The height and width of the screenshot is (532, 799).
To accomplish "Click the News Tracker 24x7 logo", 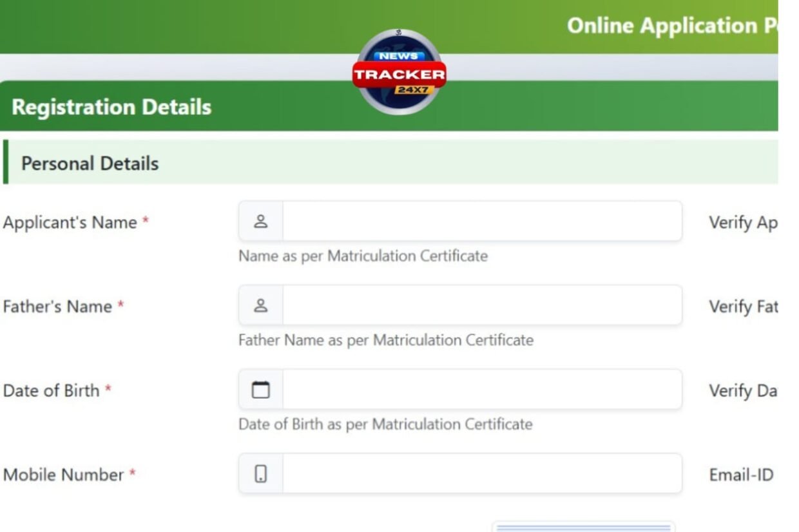I will (399, 71).
